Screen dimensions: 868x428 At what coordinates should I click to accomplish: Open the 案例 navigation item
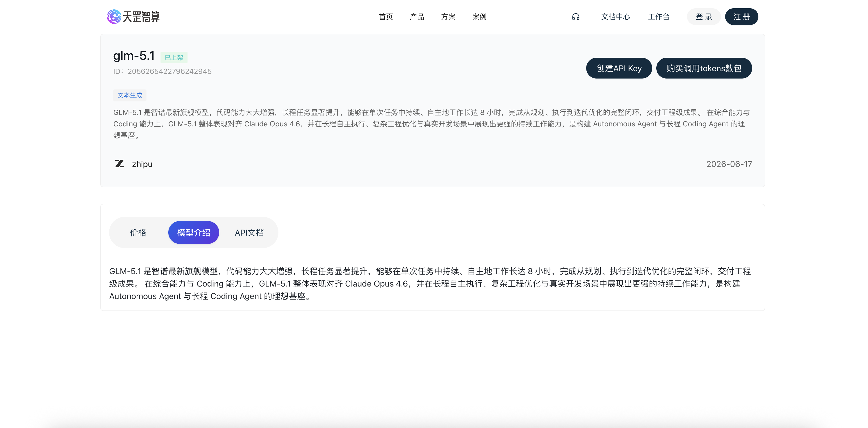(479, 17)
